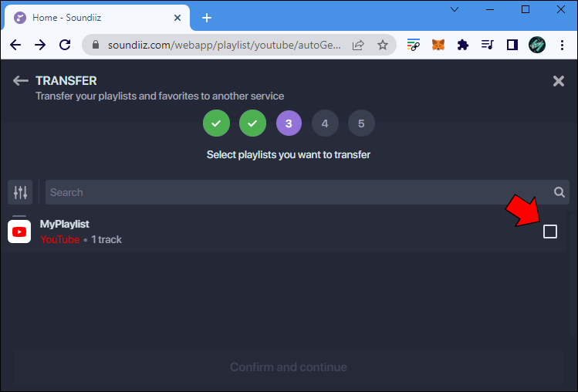Open the filter options sliders icon
Screen dimensions: 578x392
pyautogui.click(x=20, y=192)
